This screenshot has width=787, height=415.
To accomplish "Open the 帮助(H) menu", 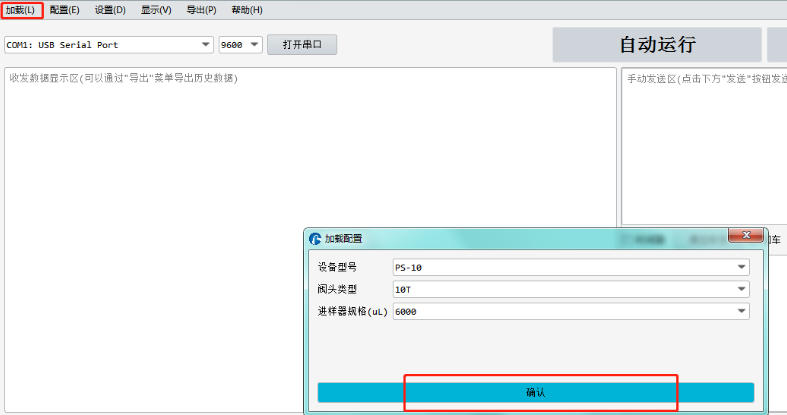I will [246, 10].
